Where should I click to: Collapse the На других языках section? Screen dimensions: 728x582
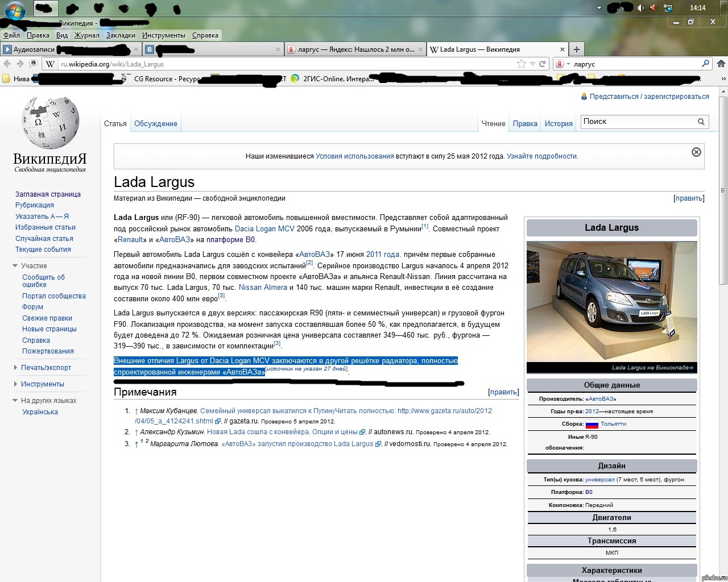pos(14,400)
